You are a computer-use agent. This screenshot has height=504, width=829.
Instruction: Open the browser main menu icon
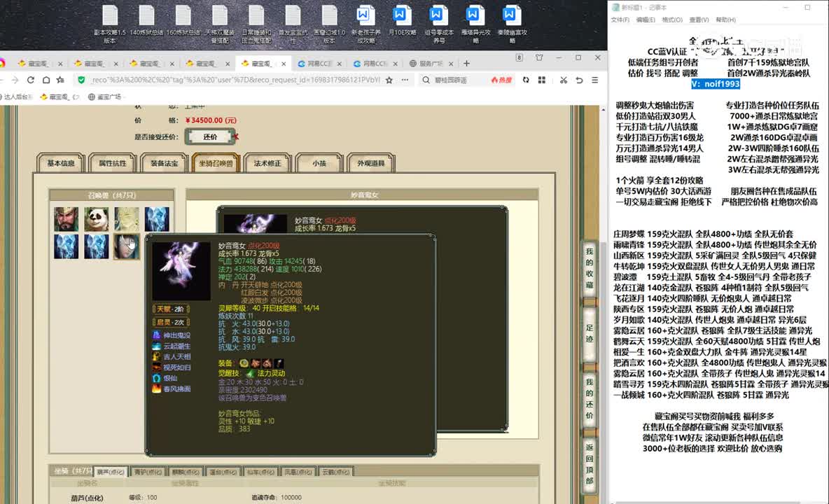(x=594, y=80)
